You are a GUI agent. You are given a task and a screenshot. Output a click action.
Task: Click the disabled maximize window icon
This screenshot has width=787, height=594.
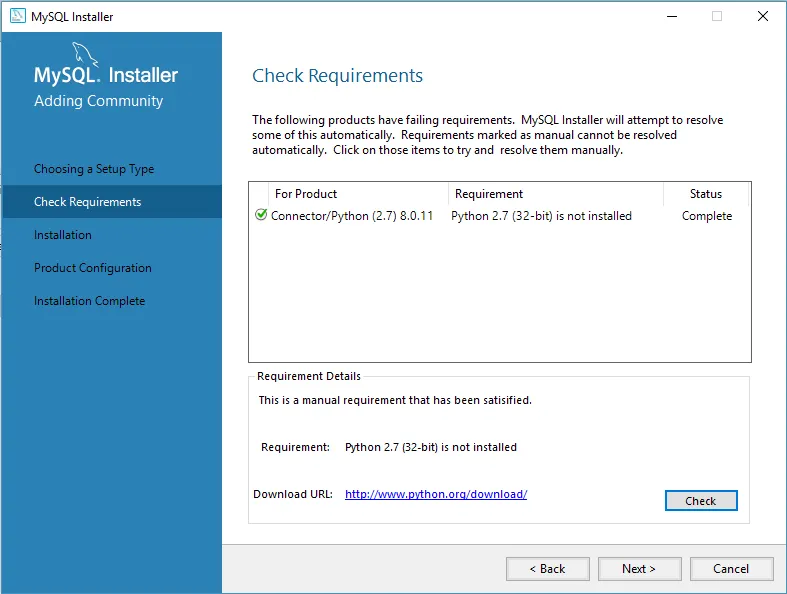tap(717, 17)
